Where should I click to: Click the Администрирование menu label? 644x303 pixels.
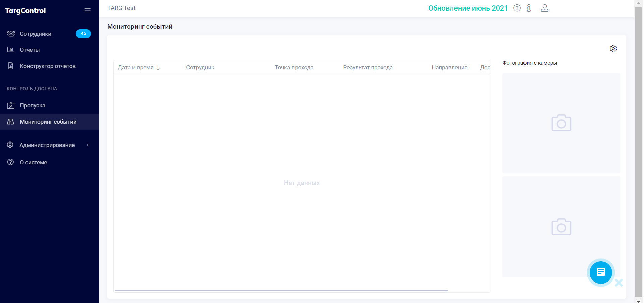point(47,145)
